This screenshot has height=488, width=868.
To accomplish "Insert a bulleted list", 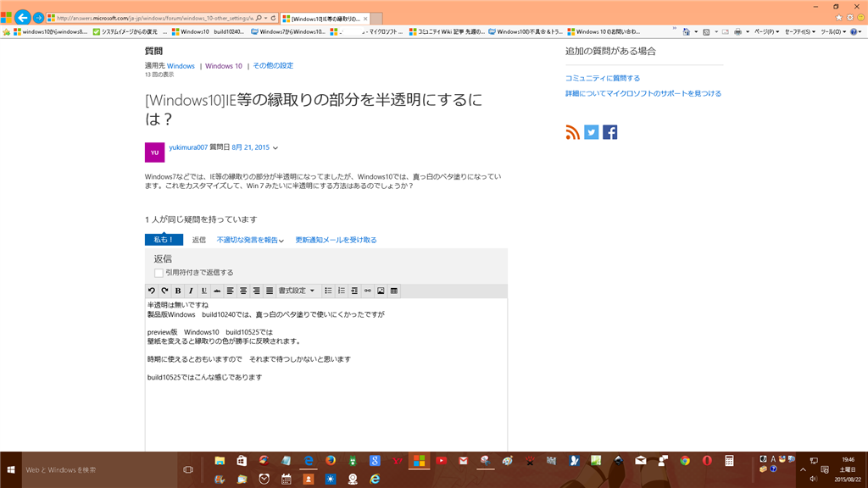I will point(328,291).
